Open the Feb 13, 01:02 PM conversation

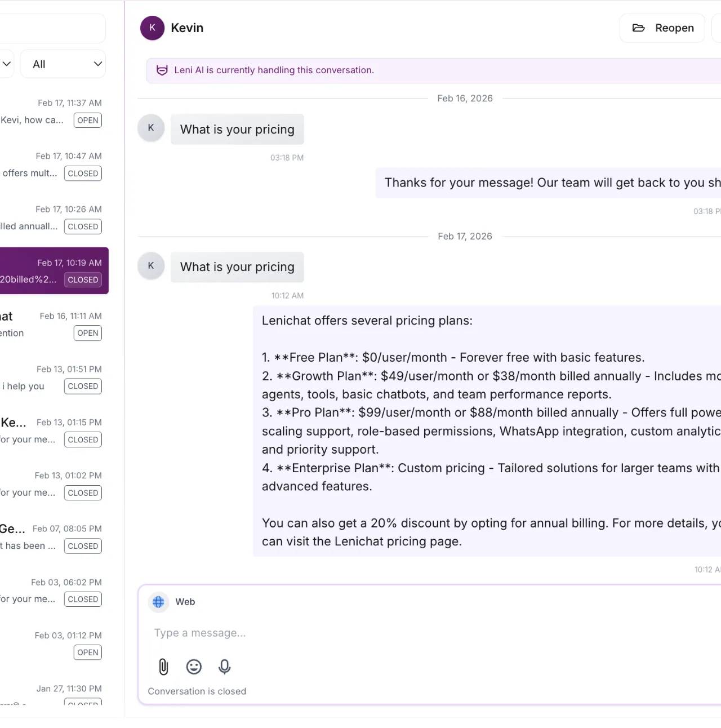53,484
